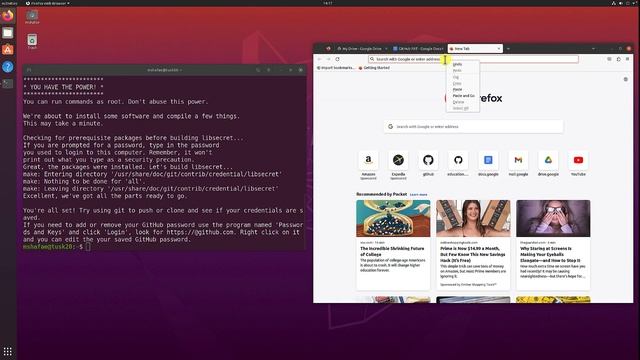The image size is (640, 360).
Task: Open the clock in the top bar
Action: pyautogui.click(x=328, y=3)
